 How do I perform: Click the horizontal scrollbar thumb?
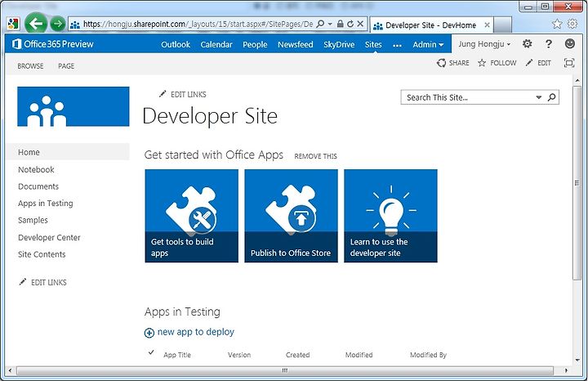(285, 371)
